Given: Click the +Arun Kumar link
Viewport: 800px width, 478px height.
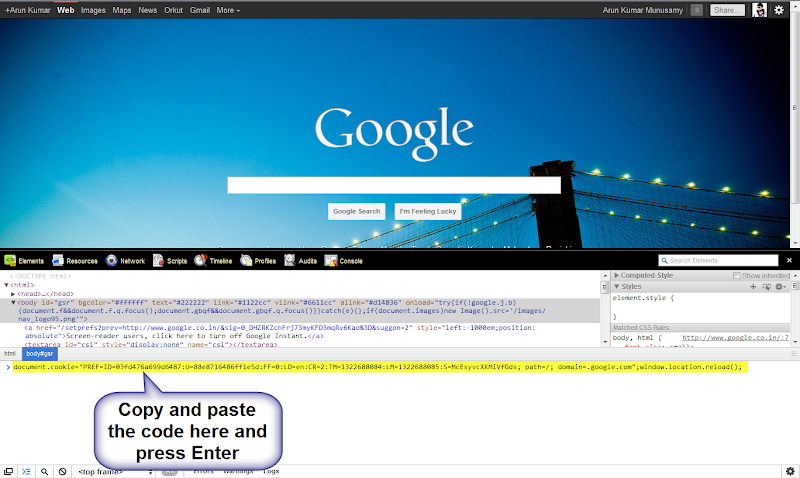Looking at the screenshot, I should click(x=28, y=10).
